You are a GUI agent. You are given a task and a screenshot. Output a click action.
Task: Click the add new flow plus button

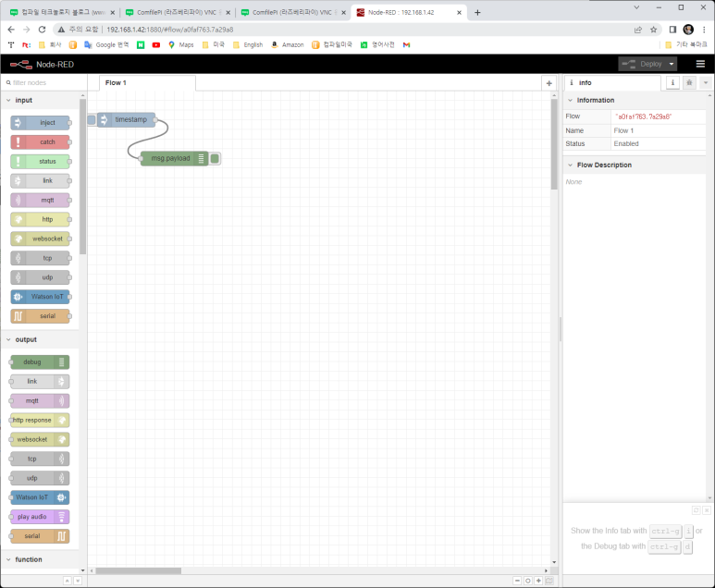pyautogui.click(x=549, y=83)
